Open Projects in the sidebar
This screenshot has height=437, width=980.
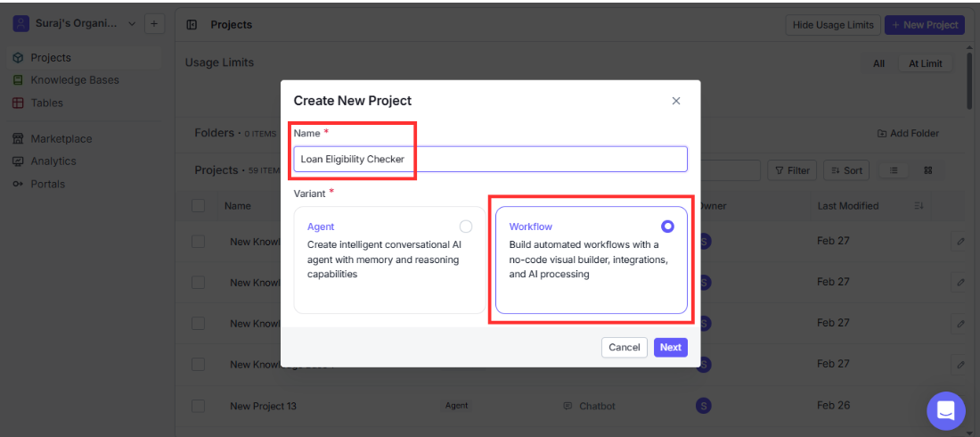[85, 58]
